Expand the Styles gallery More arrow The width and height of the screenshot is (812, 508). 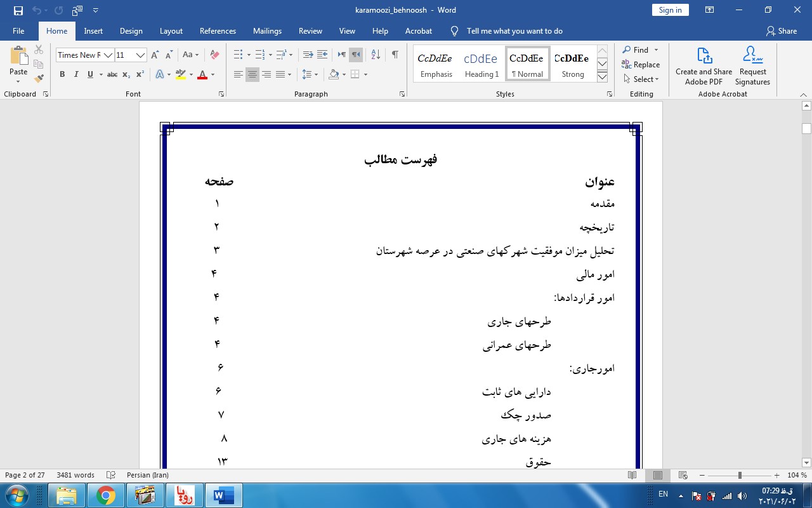(x=603, y=77)
